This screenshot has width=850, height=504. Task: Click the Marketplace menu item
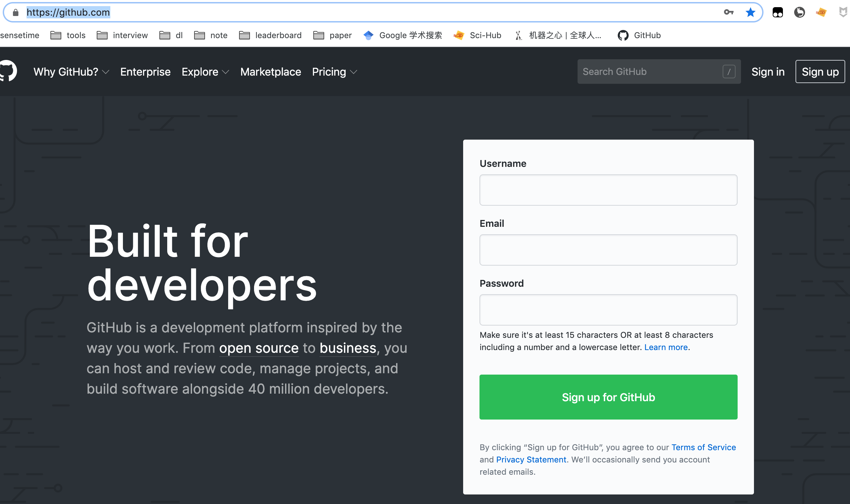click(270, 72)
